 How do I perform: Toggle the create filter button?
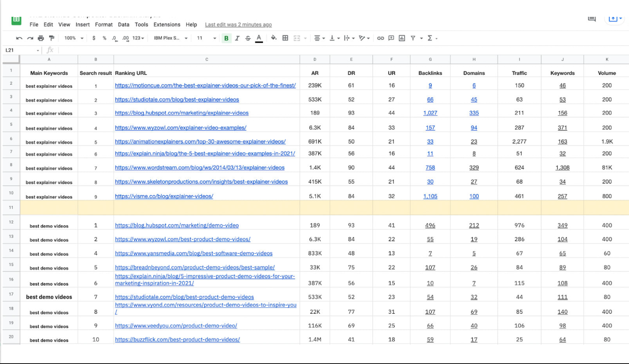point(413,38)
